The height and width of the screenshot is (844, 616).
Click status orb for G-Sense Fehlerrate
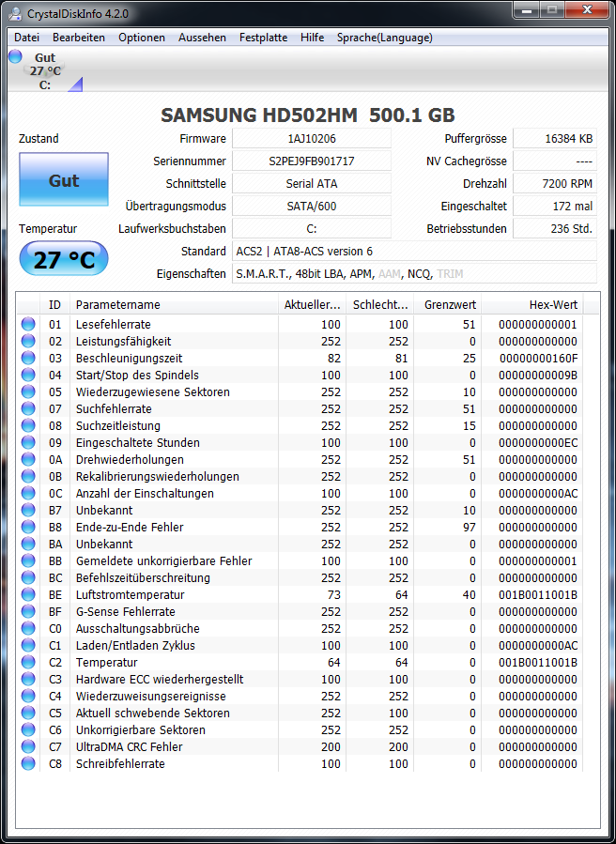coord(28,611)
